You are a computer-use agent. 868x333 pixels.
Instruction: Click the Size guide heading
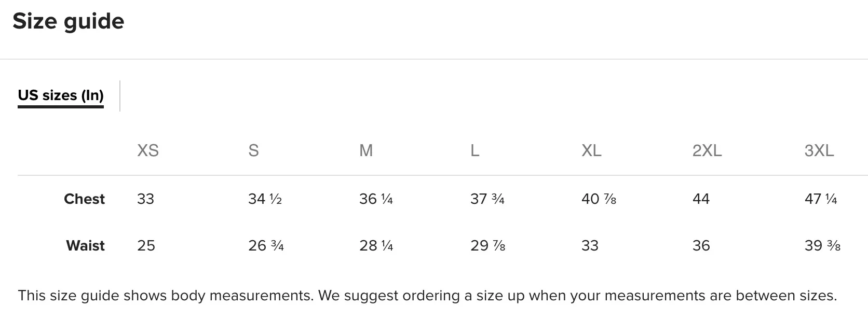tap(69, 21)
